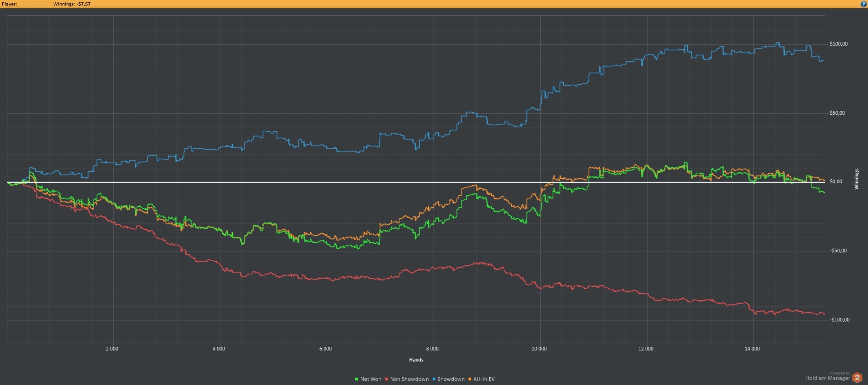This screenshot has width=868, height=385.
Task: Click the 12 000 hands axis tick
Action: click(646, 349)
